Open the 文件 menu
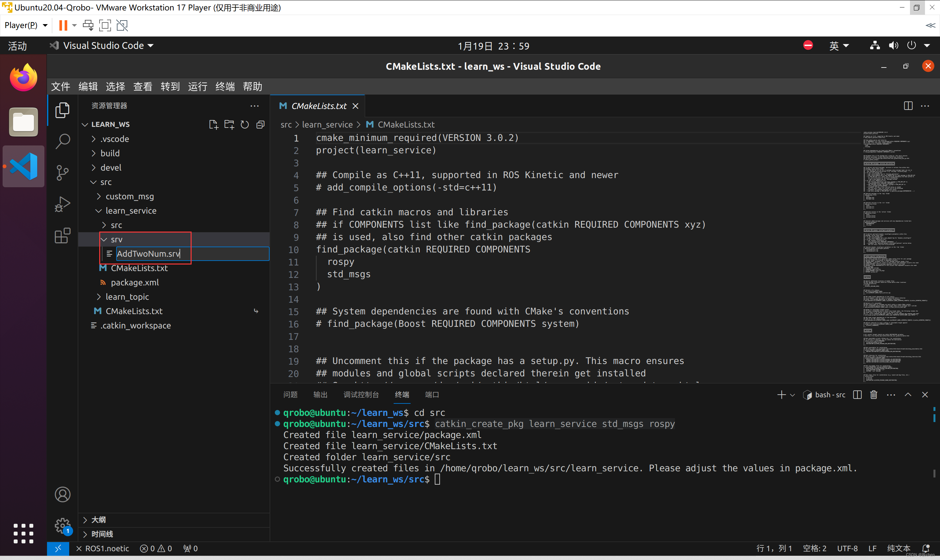 pos(60,86)
